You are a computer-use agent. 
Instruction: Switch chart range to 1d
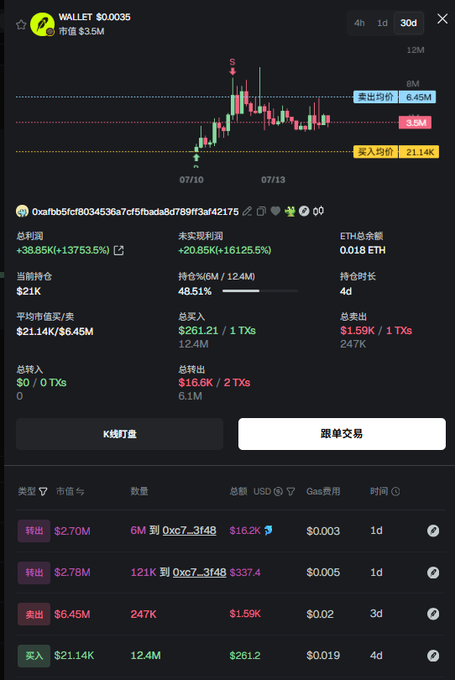pyautogui.click(x=382, y=23)
